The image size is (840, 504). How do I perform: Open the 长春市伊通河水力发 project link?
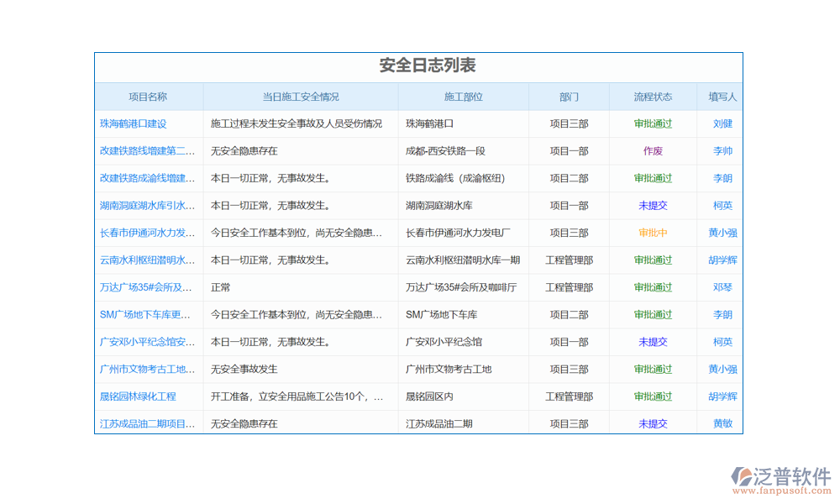point(148,233)
